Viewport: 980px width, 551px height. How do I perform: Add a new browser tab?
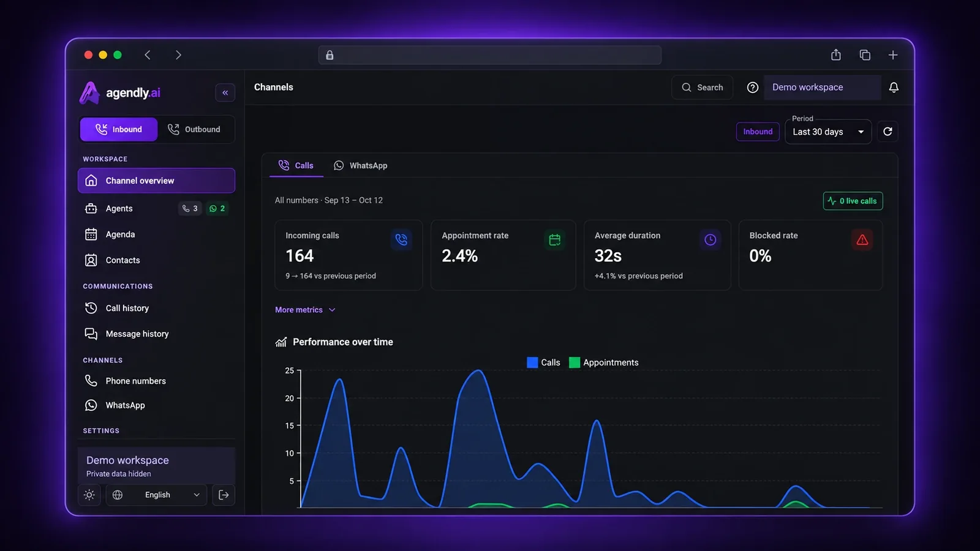pyautogui.click(x=893, y=54)
